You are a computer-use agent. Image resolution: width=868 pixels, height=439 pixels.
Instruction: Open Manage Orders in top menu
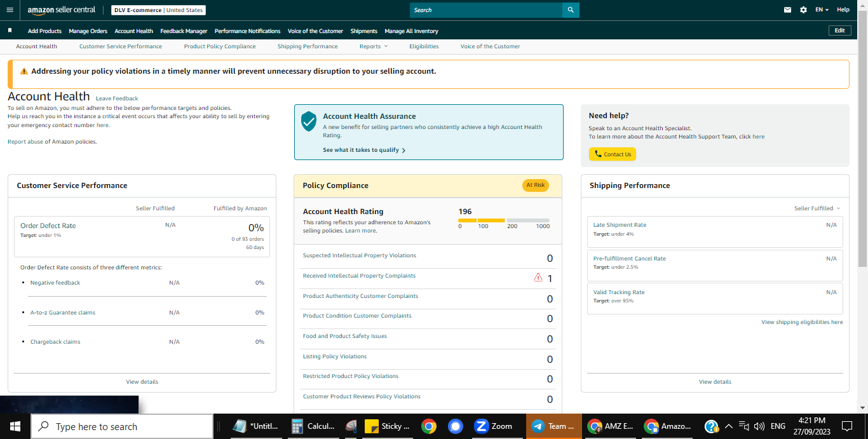point(88,31)
